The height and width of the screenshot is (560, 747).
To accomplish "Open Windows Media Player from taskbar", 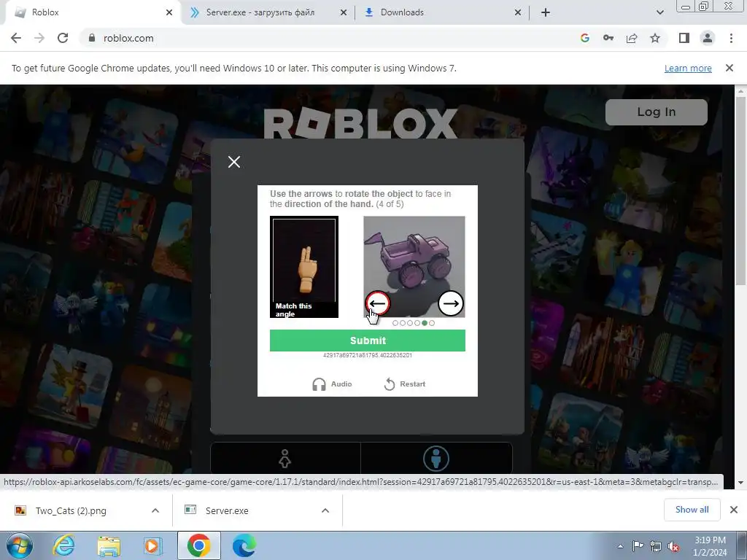I will (x=153, y=545).
